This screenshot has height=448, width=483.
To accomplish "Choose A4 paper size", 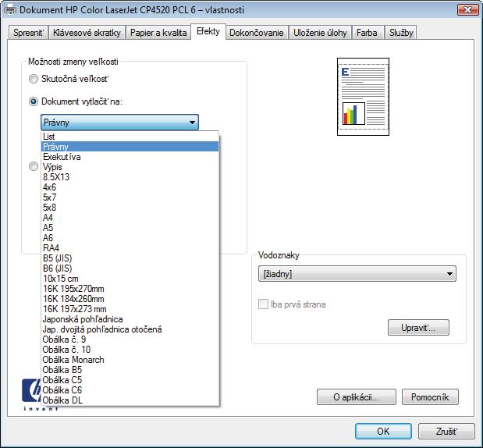I will pos(130,218).
